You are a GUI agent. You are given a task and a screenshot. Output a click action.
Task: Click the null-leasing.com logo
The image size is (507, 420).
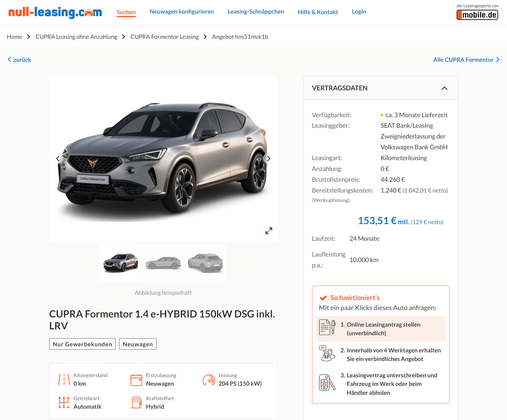click(55, 12)
